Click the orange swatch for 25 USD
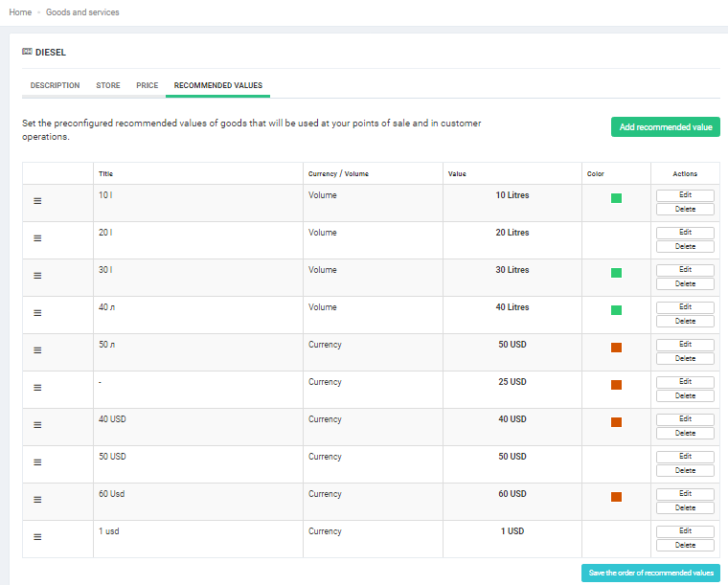Image resolution: width=728 pixels, height=585 pixels. pos(616,385)
